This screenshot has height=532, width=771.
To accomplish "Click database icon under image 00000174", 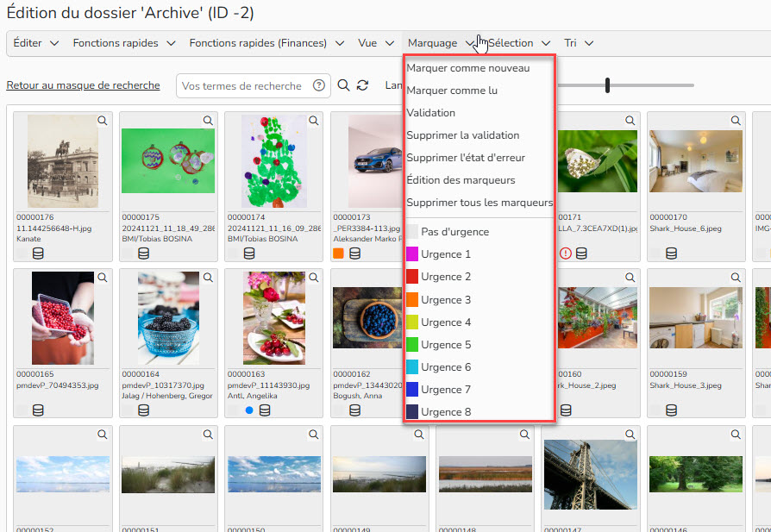I will click(x=249, y=253).
